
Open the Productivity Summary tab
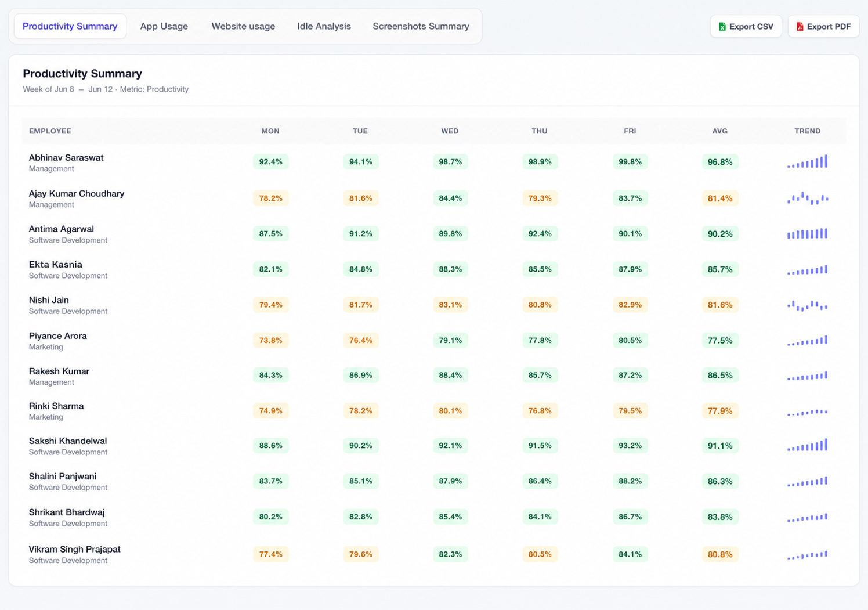click(x=70, y=26)
